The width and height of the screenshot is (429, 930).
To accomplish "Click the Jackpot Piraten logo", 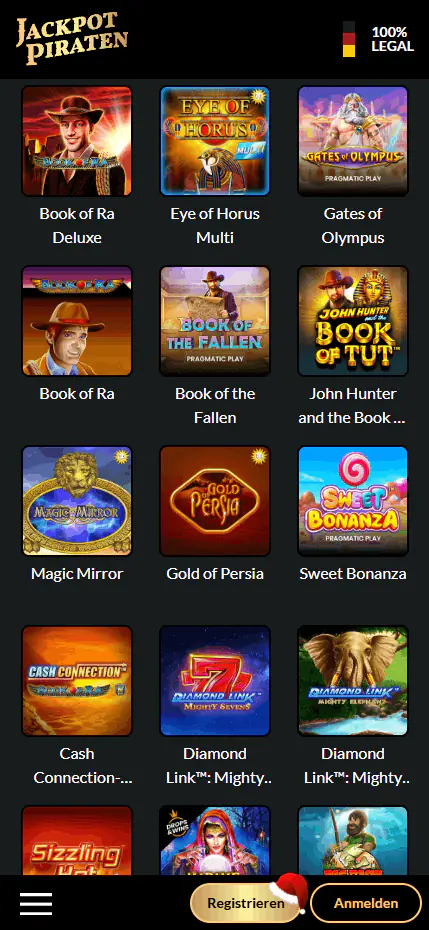I will coord(72,39).
